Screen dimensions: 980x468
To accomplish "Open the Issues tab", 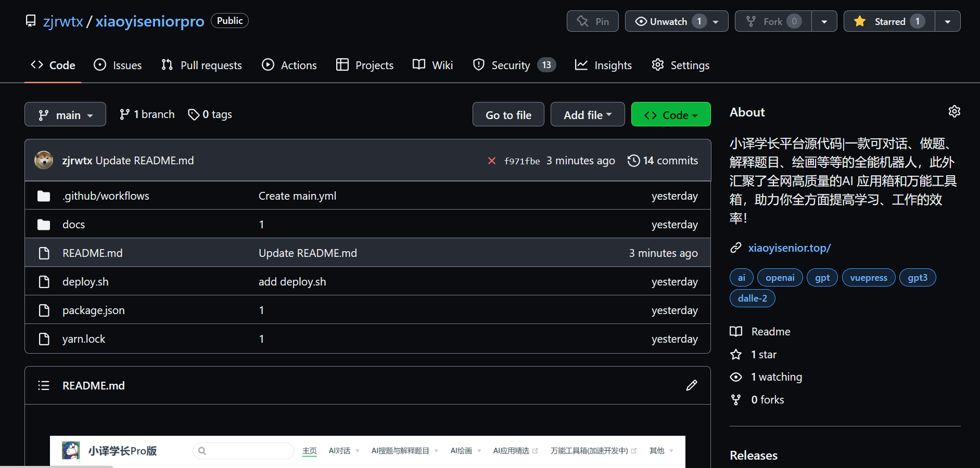I will coord(118,65).
